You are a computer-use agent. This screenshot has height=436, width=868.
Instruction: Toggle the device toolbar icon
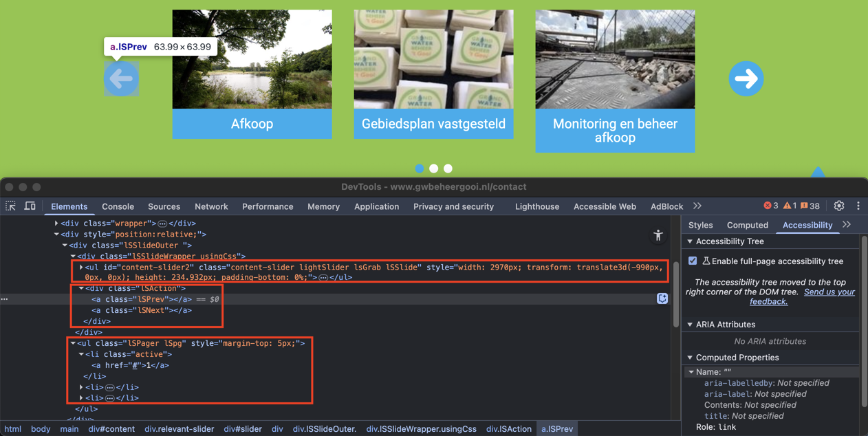coord(30,206)
